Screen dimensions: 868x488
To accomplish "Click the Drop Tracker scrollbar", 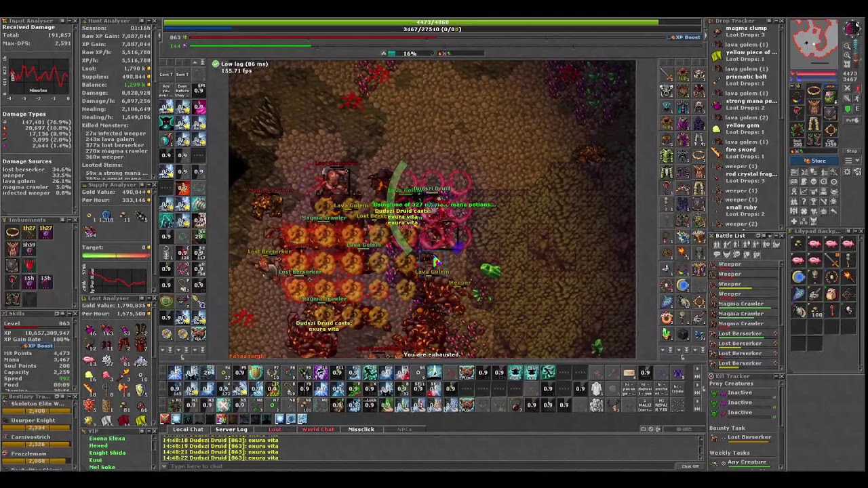I will tap(781, 125).
